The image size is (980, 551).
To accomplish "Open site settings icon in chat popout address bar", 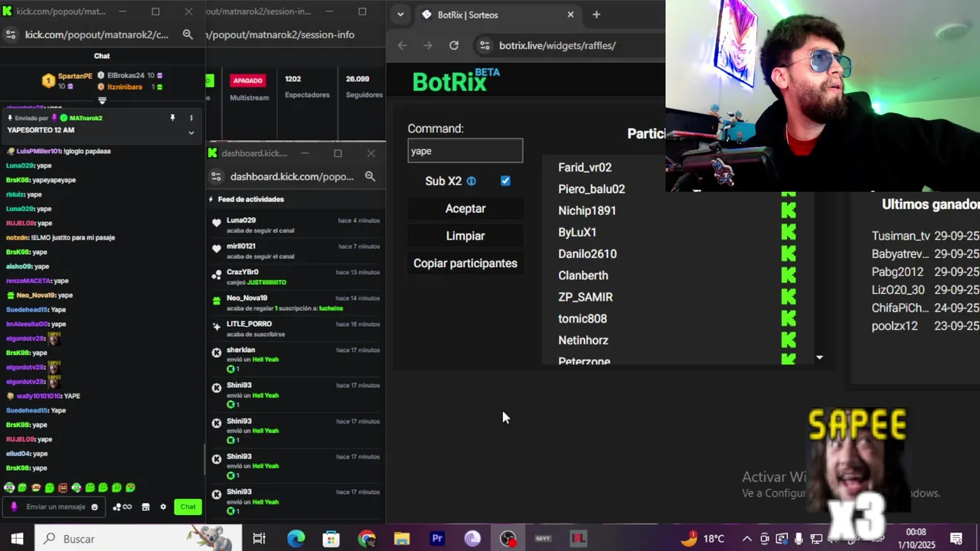I will pyautogui.click(x=10, y=34).
